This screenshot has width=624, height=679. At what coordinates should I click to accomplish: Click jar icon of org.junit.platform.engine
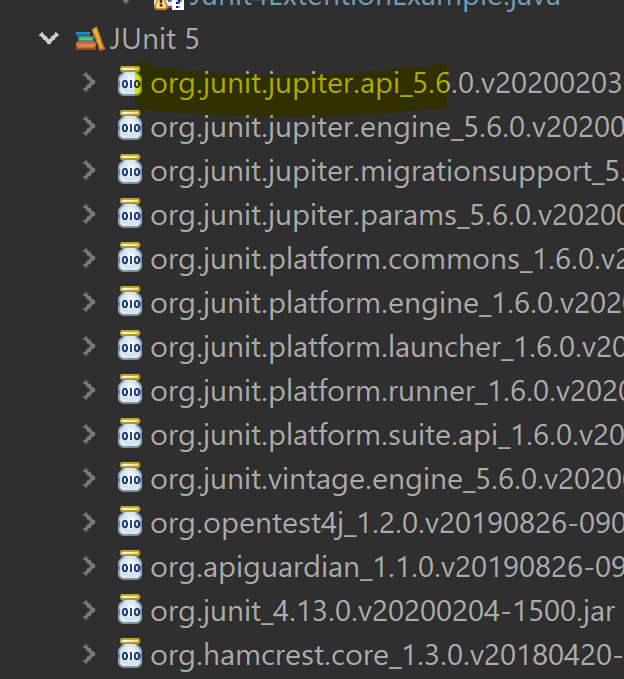pyautogui.click(x=130, y=303)
